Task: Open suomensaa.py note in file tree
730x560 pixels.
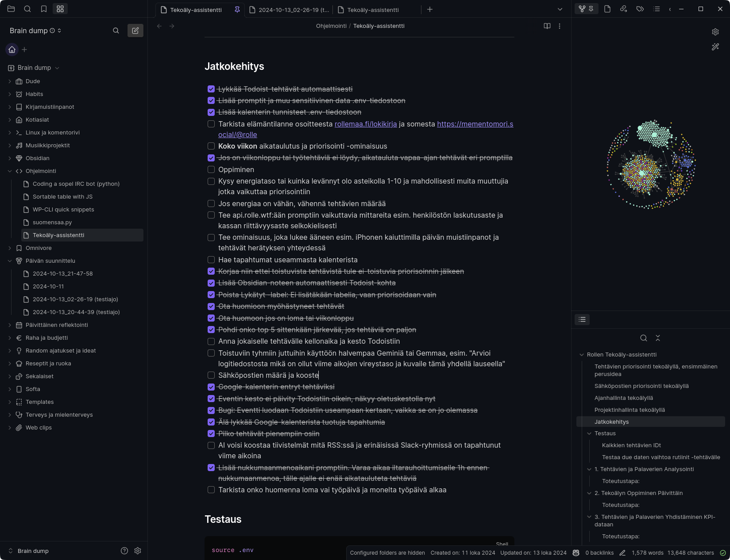Action: coord(52,222)
